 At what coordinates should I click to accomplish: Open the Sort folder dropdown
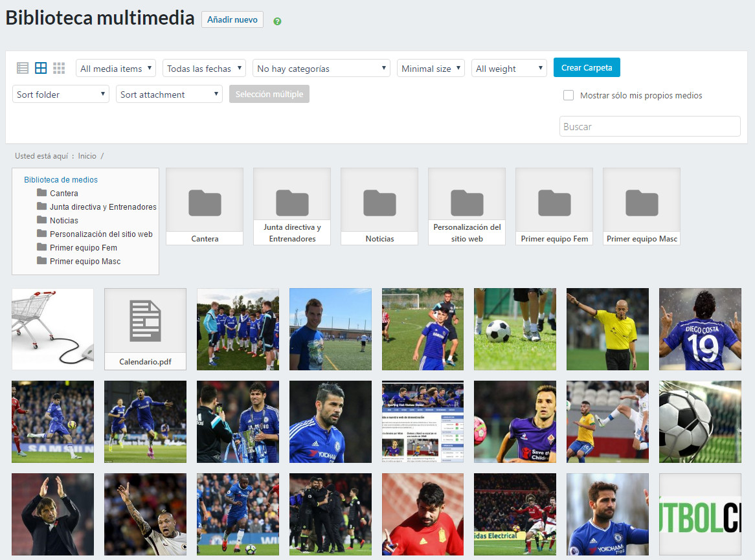click(61, 95)
